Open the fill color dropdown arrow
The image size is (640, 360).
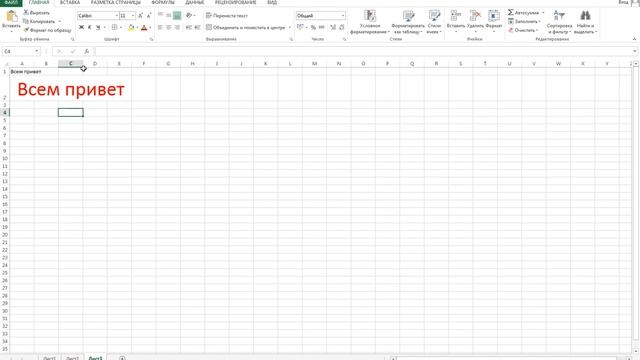[137, 28]
